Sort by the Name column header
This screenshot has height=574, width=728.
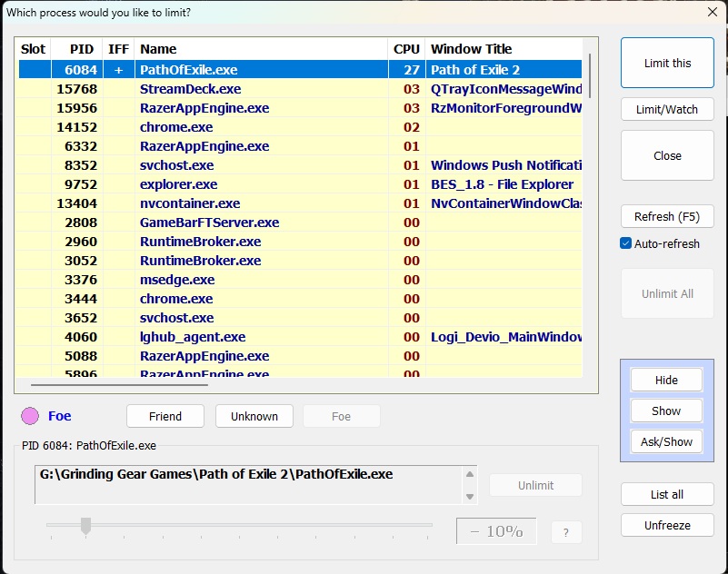[261, 49]
